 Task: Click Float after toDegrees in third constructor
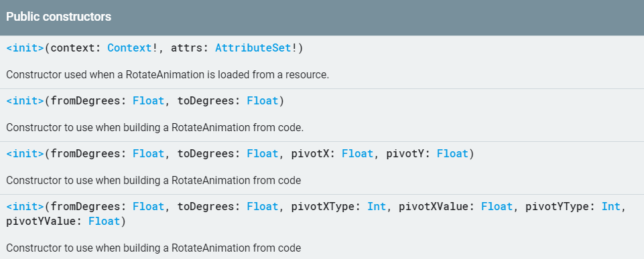(263, 154)
